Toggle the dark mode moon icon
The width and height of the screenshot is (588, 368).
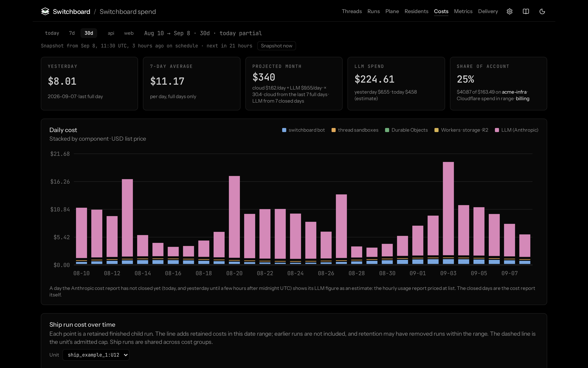[542, 11]
